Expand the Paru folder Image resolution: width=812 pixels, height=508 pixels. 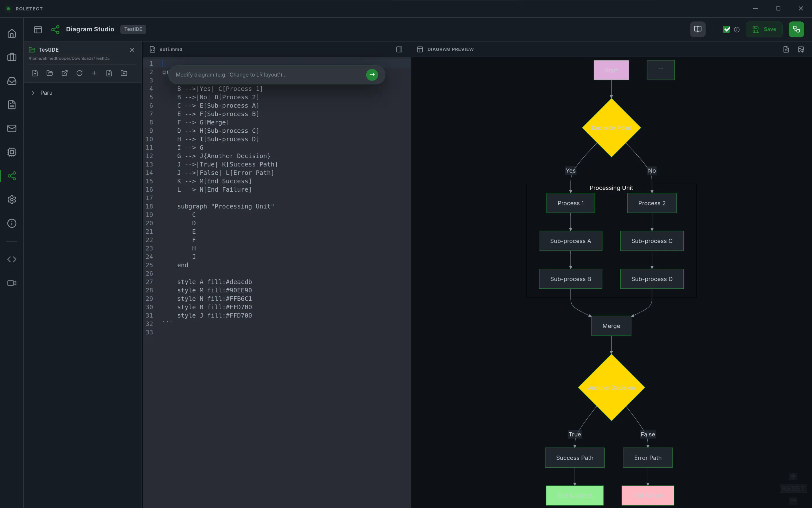point(33,93)
